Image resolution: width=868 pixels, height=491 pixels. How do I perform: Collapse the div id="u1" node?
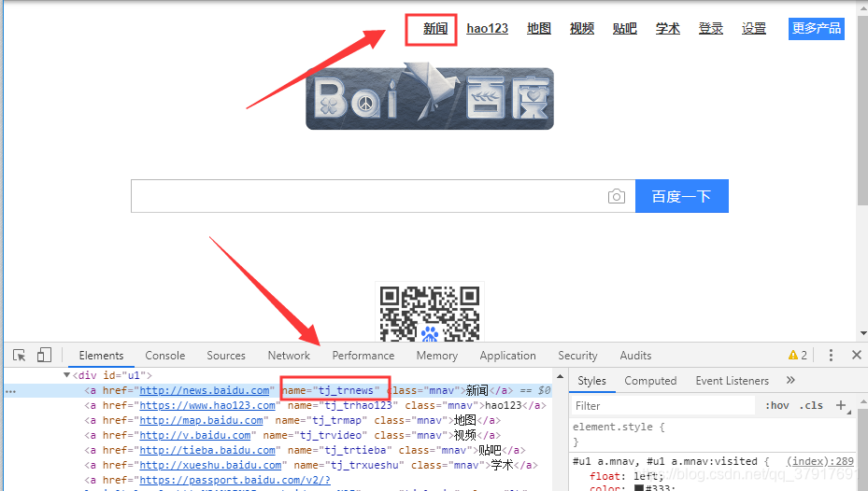click(66, 375)
